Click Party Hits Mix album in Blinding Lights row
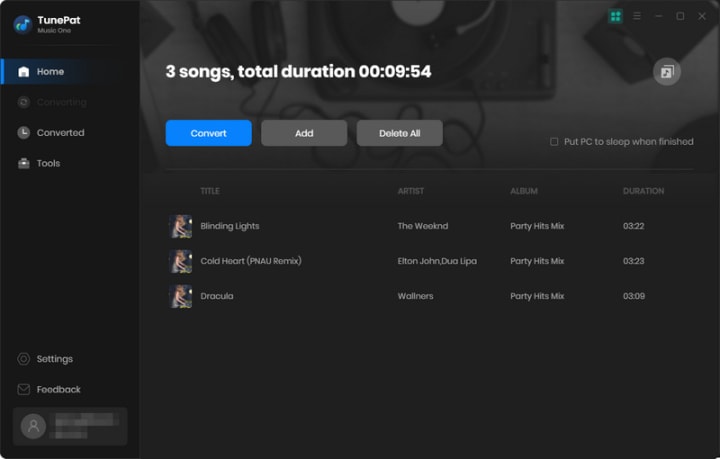The image size is (720, 459). tap(537, 226)
